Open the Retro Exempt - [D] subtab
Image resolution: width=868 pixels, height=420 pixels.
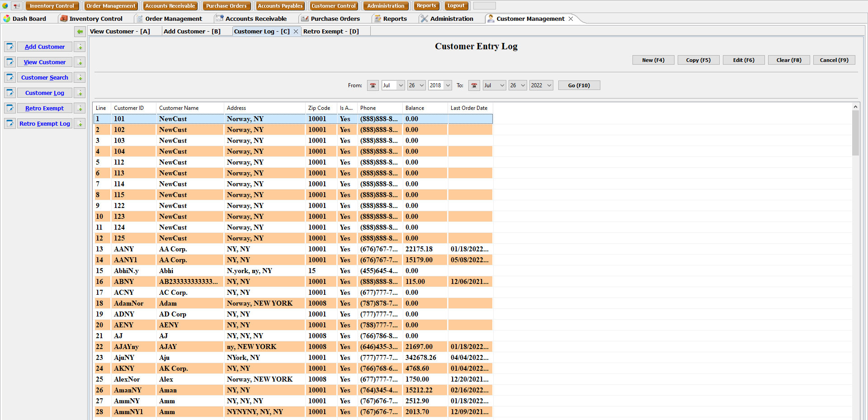[x=331, y=31]
